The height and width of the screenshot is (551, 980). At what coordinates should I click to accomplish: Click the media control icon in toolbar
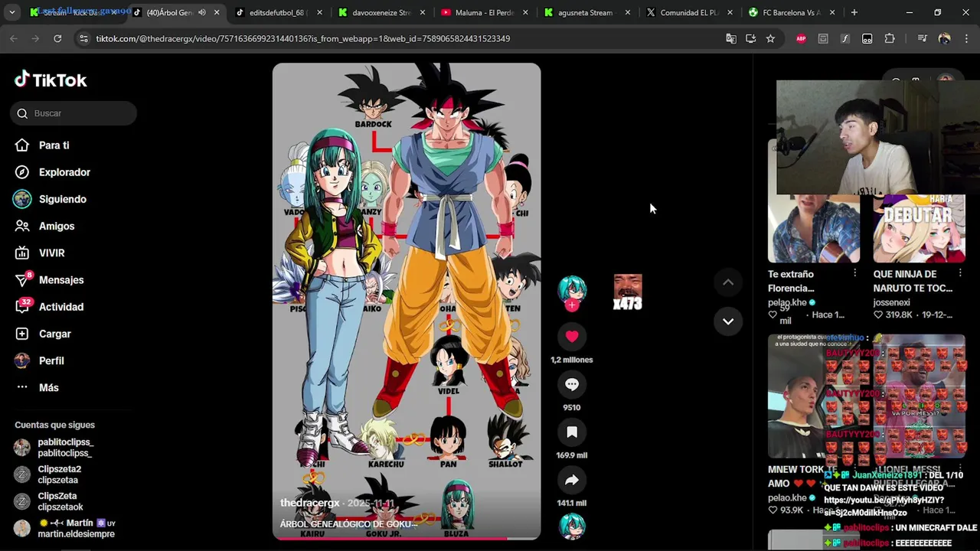pyautogui.click(x=922, y=38)
